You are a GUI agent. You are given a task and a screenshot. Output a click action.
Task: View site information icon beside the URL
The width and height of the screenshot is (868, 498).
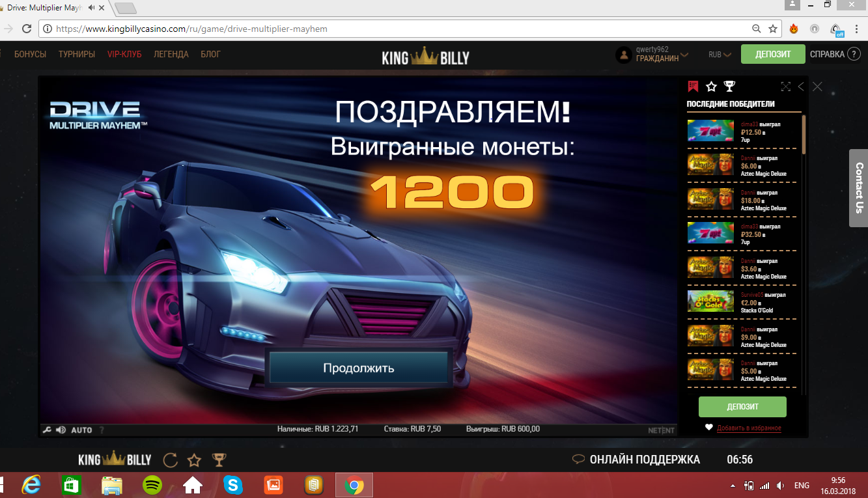tap(47, 29)
